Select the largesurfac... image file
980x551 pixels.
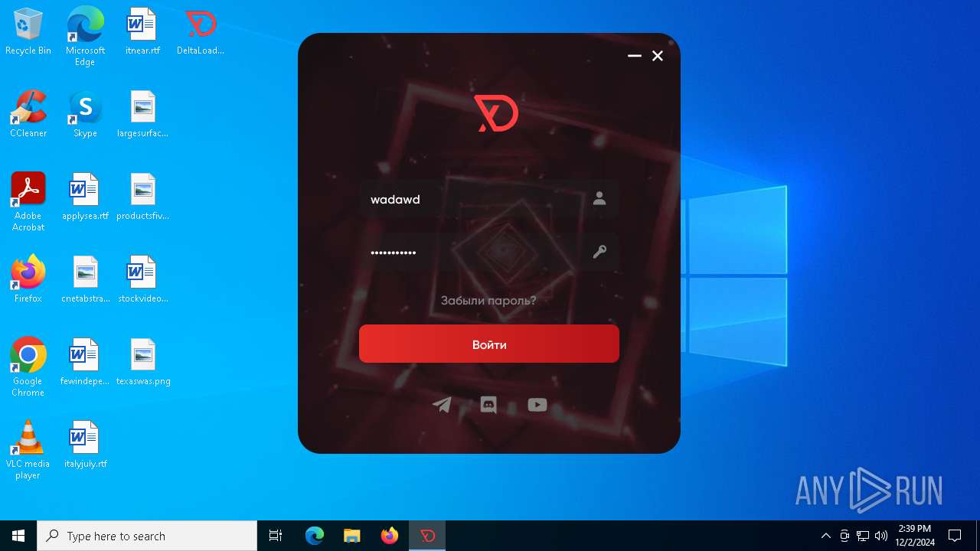coord(142,115)
